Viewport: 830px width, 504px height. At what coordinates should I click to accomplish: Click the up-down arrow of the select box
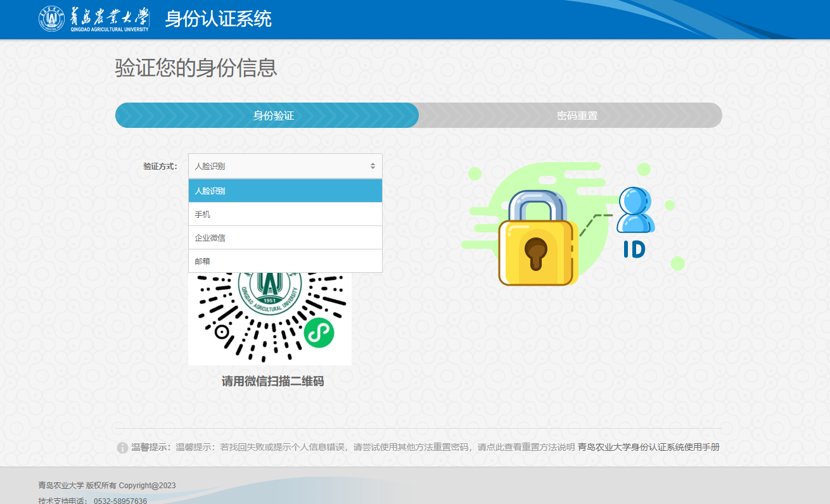point(373,166)
